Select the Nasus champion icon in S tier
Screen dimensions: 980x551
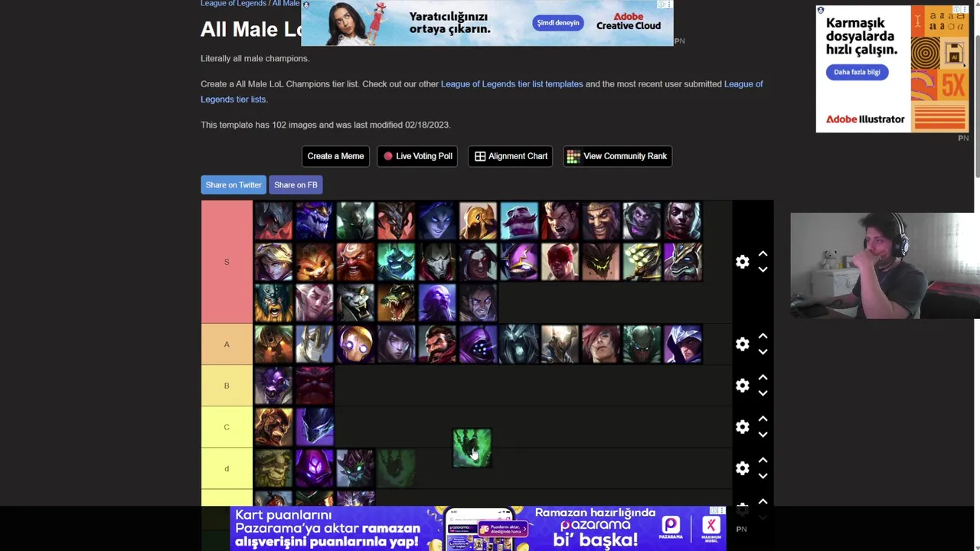[683, 262]
